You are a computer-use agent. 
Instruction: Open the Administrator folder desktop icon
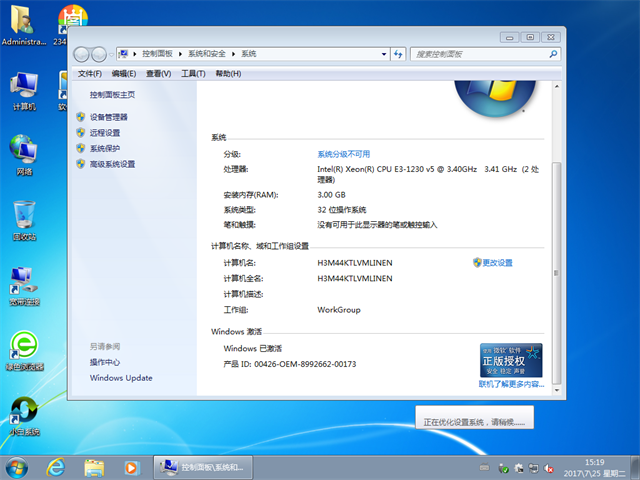[x=23, y=24]
